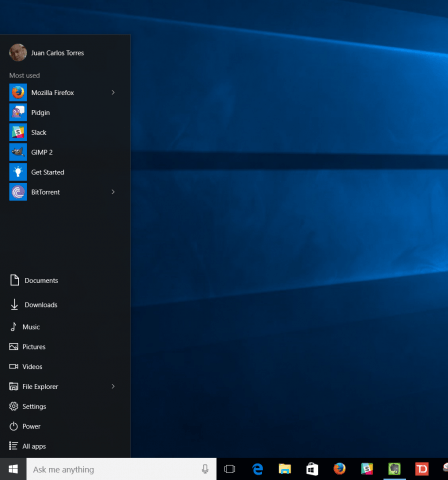
Task: Expand the Mozilla Firefox jump list arrow
Action: pos(113,92)
